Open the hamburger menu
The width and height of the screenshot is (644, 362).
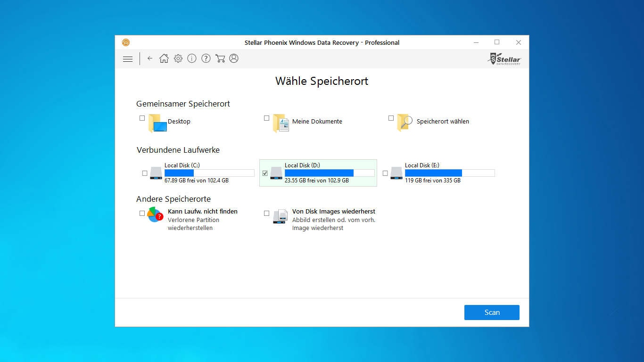pos(128,59)
